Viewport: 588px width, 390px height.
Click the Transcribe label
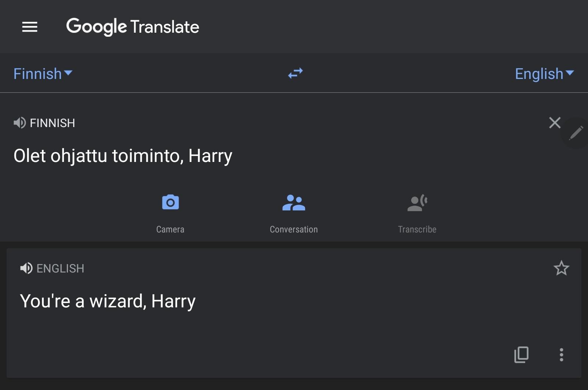pyautogui.click(x=417, y=230)
